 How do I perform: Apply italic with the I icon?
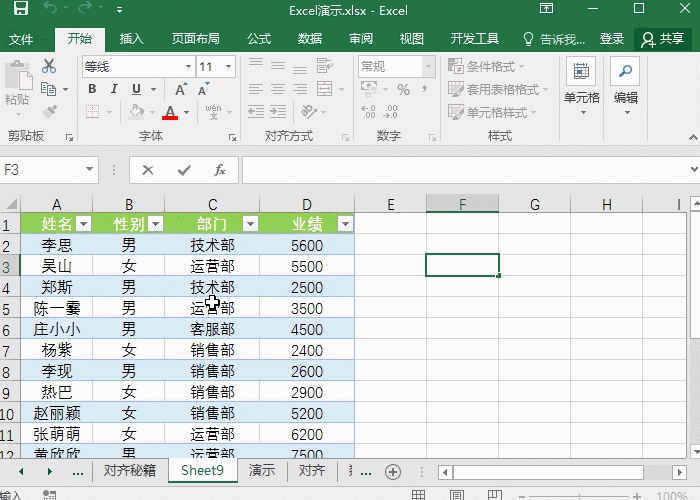pos(114,89)
